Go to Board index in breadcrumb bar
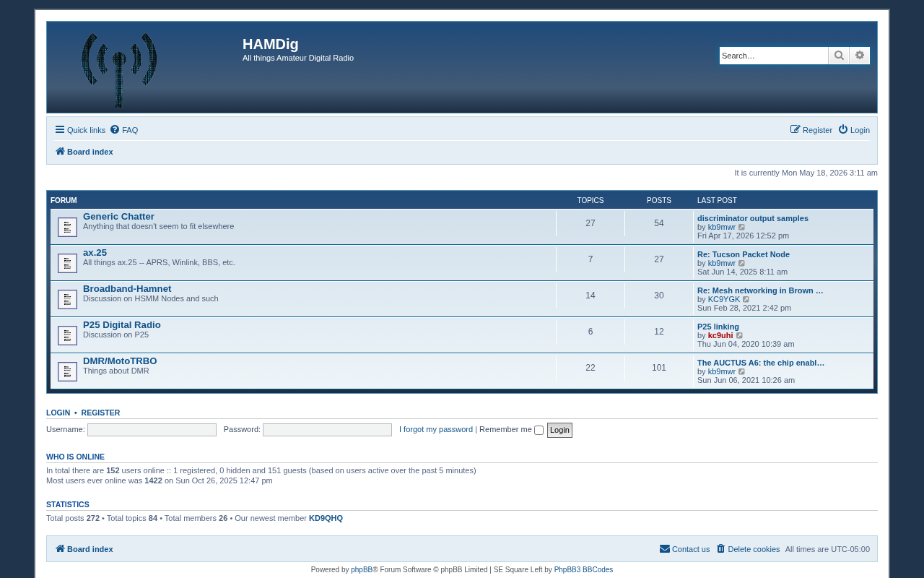Image resolution: width=924 pixels, height=578 pixels. tap(84, 152)
